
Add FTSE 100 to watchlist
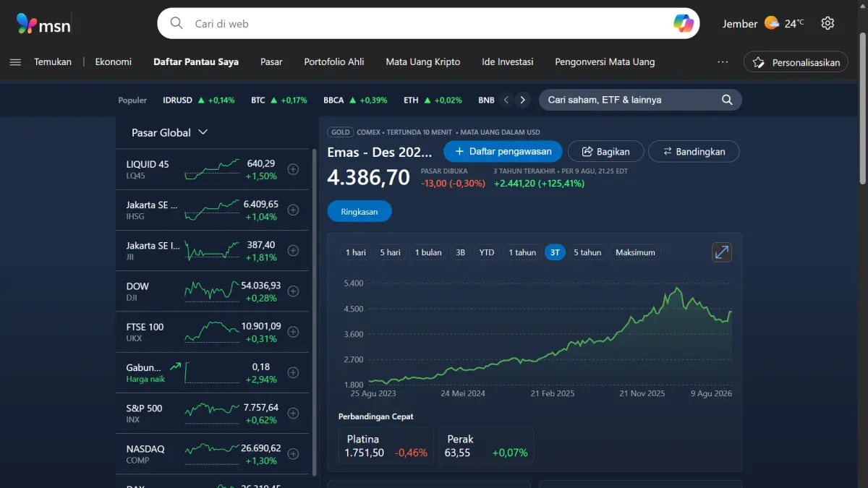pyautogui.click(x=293, y=332)
